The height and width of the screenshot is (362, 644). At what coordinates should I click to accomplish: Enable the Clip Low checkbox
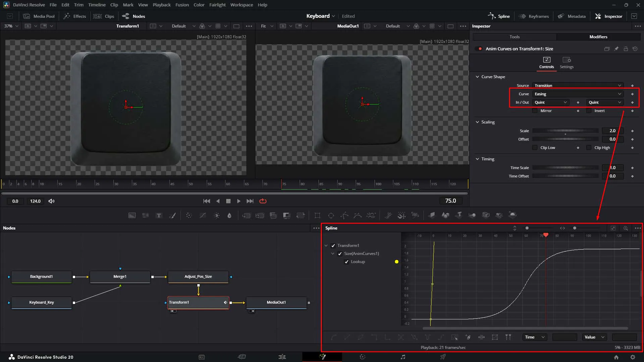[x=535, y=148]
